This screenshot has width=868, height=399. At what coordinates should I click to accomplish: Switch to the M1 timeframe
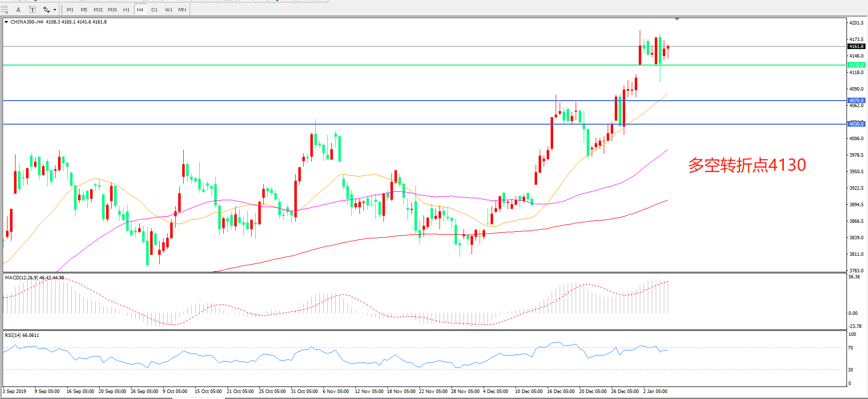[x=70, y=10]
